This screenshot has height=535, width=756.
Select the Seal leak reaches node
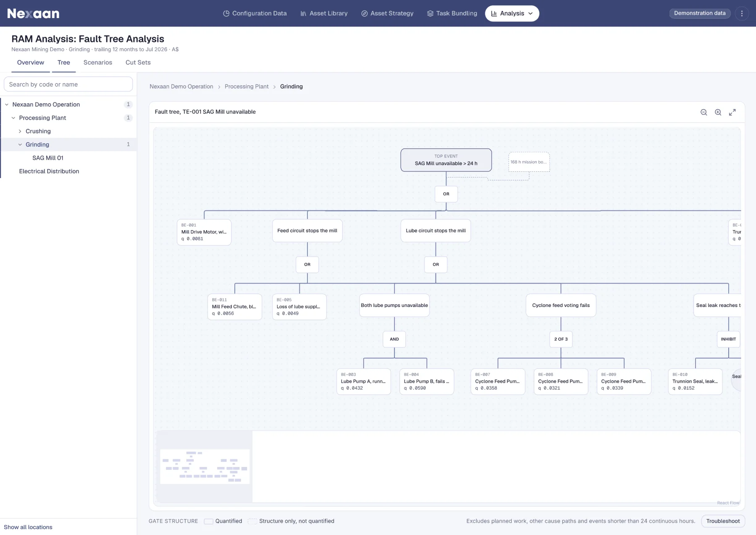[x=717, y=305]
